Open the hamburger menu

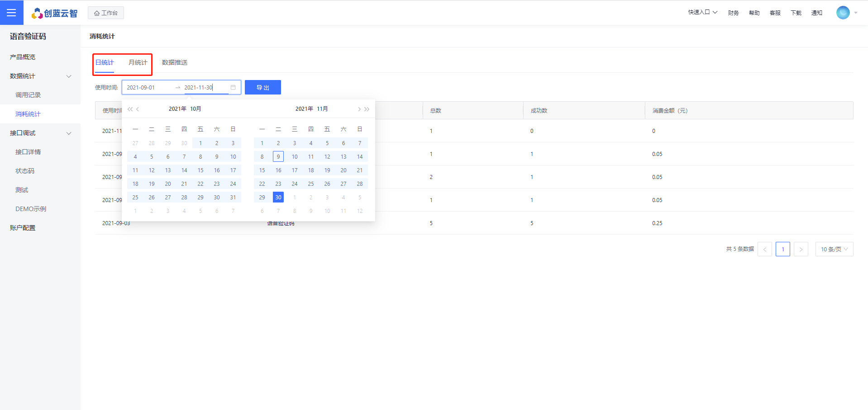[x=11, y=13]
